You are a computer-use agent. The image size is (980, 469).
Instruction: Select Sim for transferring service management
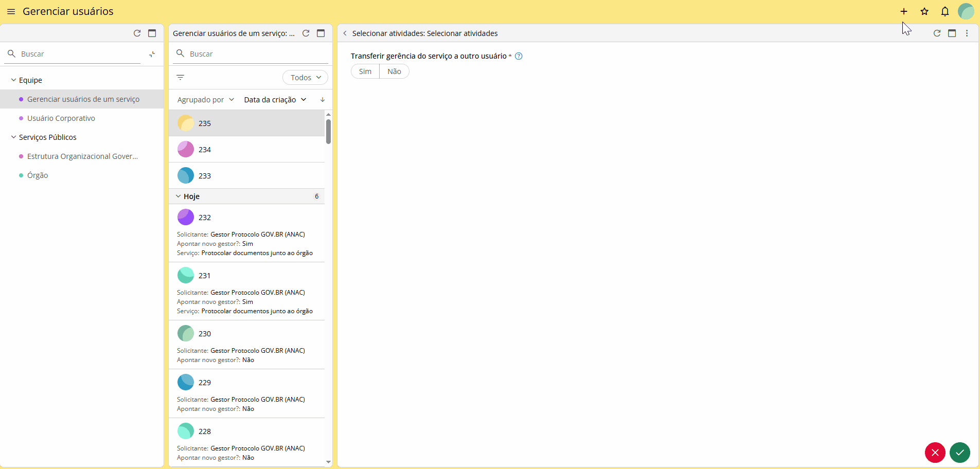coord(365,71)
